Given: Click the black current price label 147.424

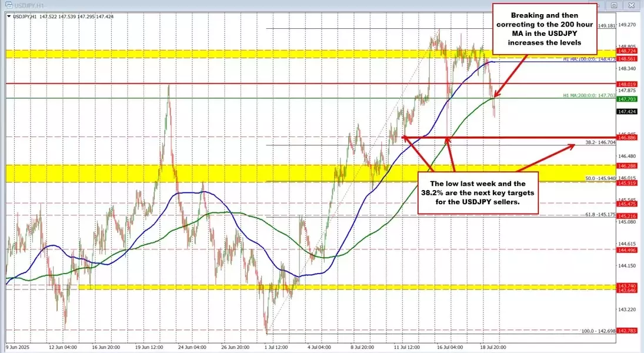Looking at the screenshot, I should coord(627,111).
